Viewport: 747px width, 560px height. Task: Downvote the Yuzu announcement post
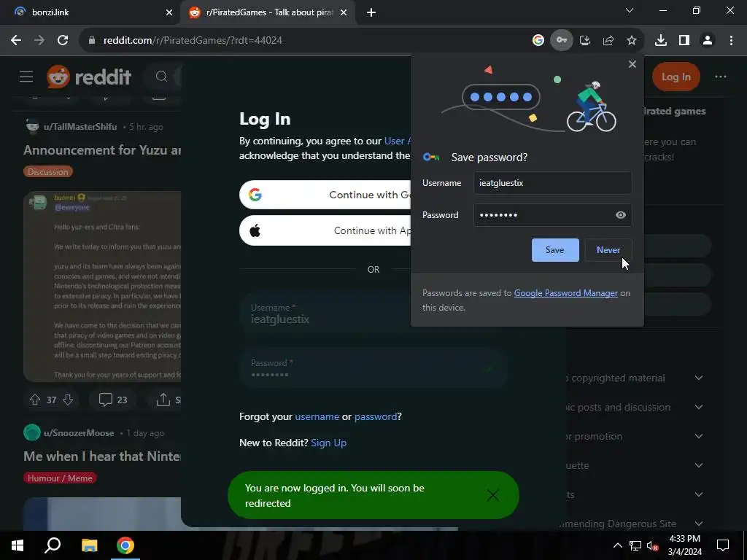point(68,400)
